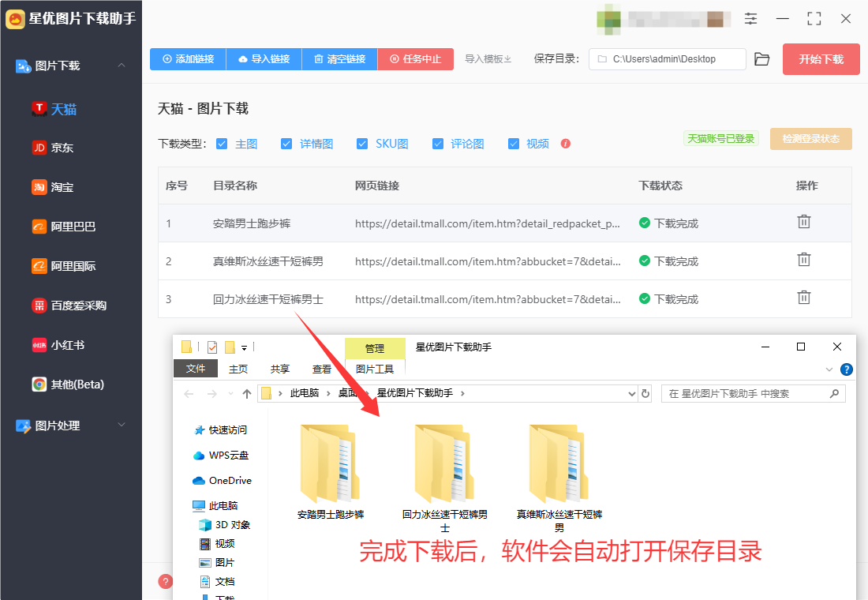Image resolution: width=868 pixels, height=600 pixels.
Task: Select 京东 in the sidebar
Action: 53,148
